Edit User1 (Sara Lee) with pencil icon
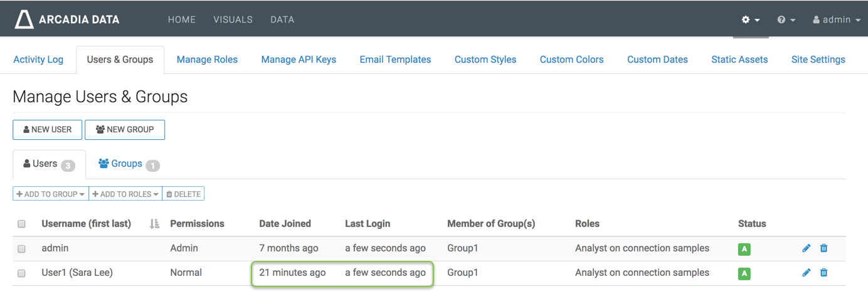868x291 pixels. [807, 273]
